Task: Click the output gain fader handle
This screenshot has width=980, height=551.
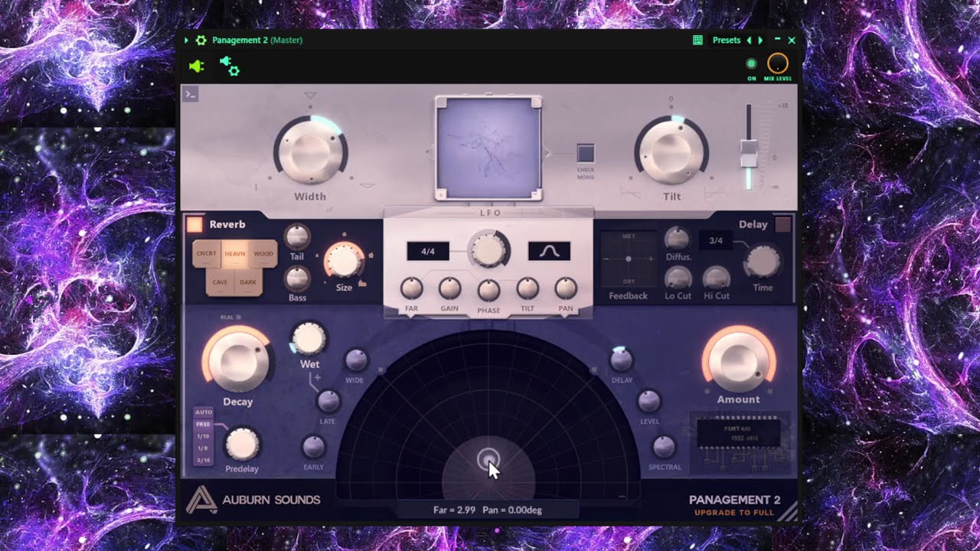Action: coord(749,153)
